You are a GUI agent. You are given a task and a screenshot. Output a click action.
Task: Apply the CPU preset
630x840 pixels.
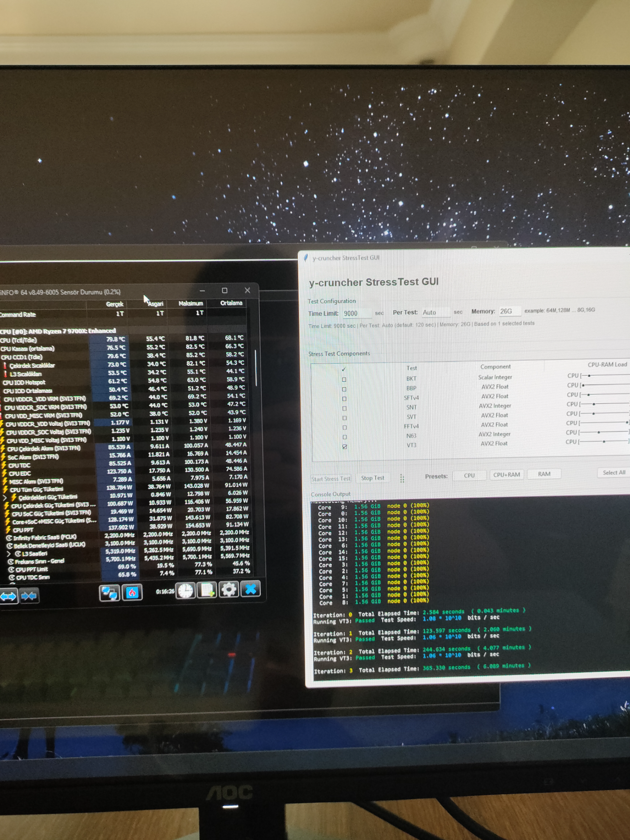coord(469,476)
